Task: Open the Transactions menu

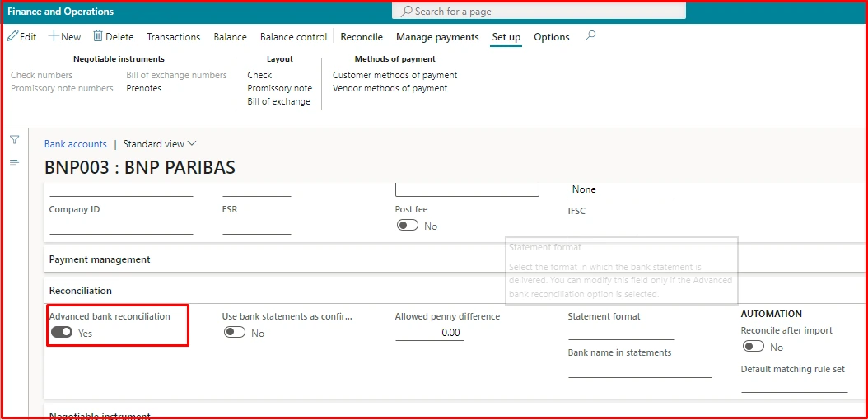Action: pyautogui.click(x=173, y=36)
